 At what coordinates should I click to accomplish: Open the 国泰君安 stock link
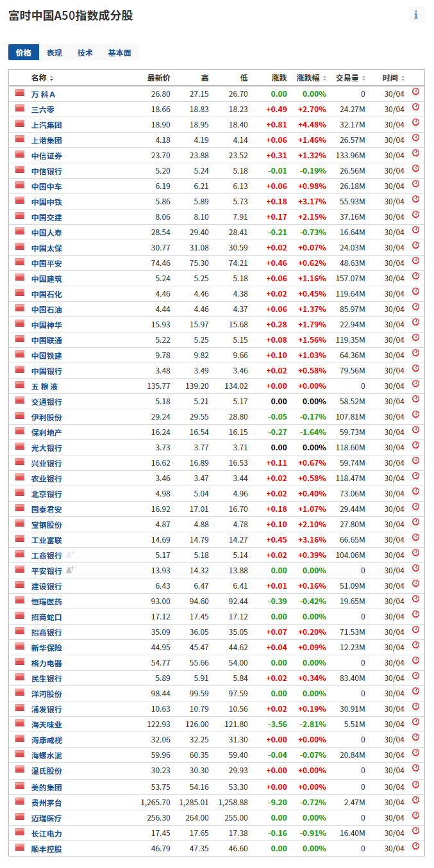click(x=47, y=509)
